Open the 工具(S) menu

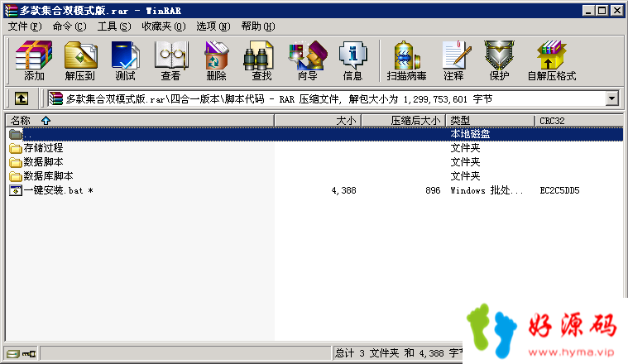(x=114, y=26)
